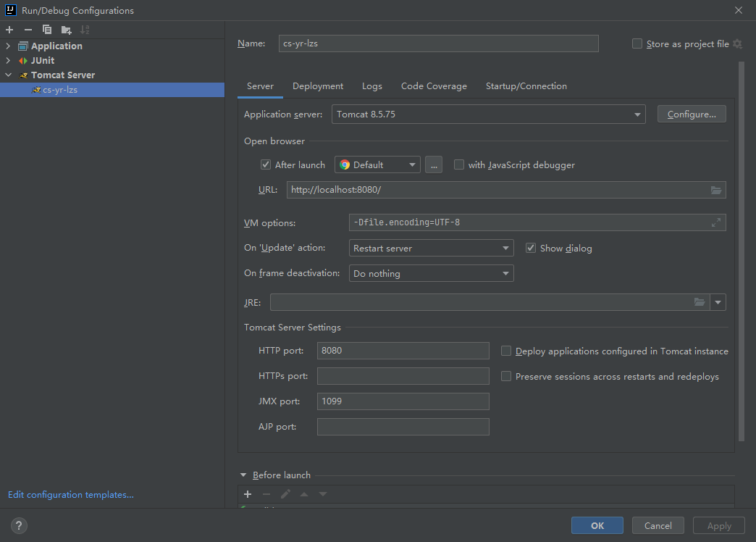756x542 pixels.
Task: Open the Application server dropdown
Action: coord(488,114)
